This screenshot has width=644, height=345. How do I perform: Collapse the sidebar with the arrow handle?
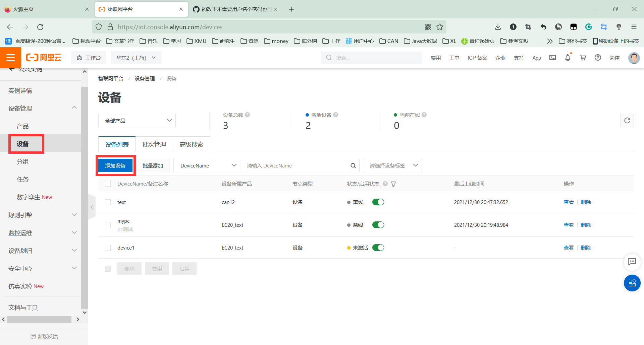[92, 207]
